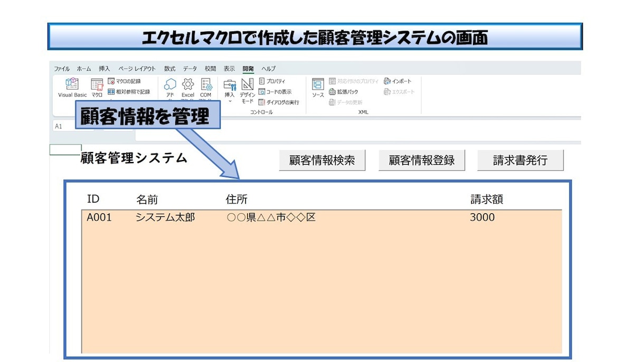The image size is (644, 362).
Task: Click the 顧客情報登録 button
Action: point(422,160)
